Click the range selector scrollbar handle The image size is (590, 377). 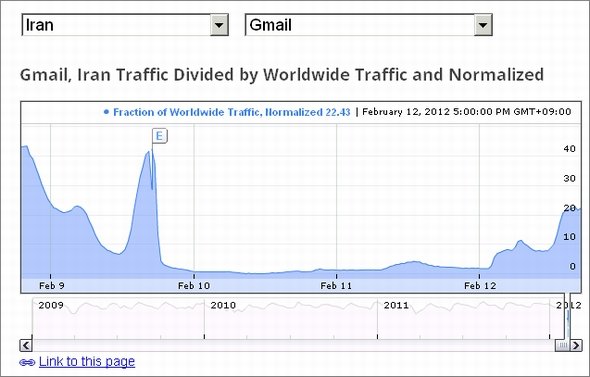563,345
